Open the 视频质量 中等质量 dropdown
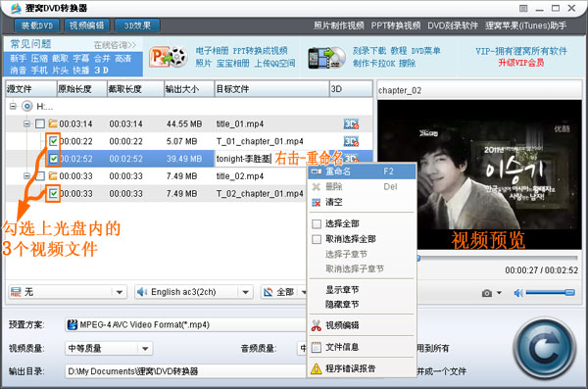 [109, 349]
